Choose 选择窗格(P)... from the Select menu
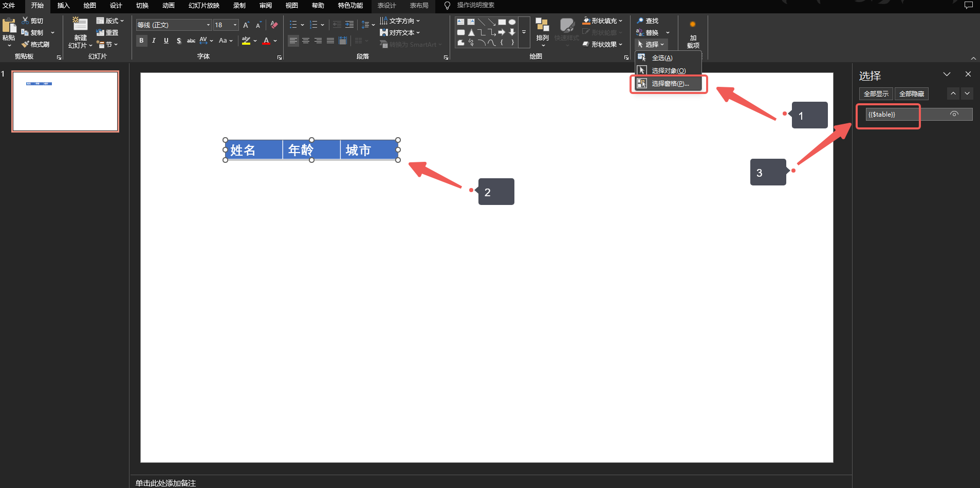Screen dimensions: 980x488 [x=669, y=84]
